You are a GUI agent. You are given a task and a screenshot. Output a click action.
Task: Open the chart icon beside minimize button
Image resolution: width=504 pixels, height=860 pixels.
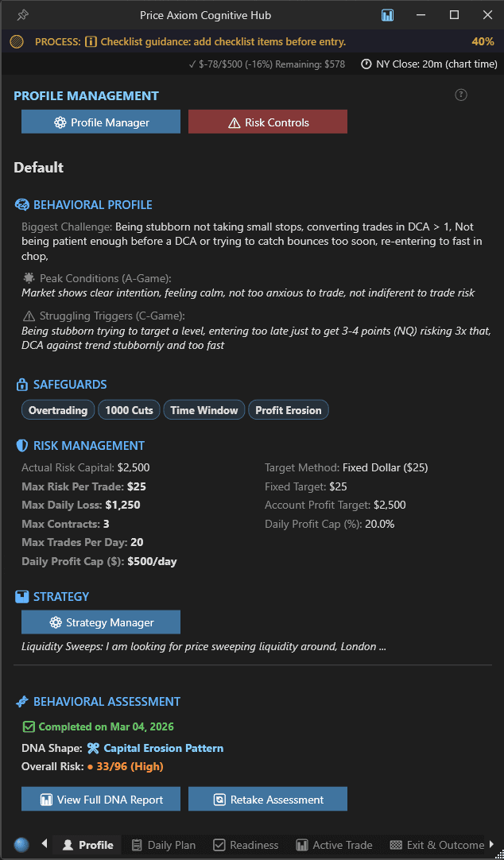tap(387, 15)
